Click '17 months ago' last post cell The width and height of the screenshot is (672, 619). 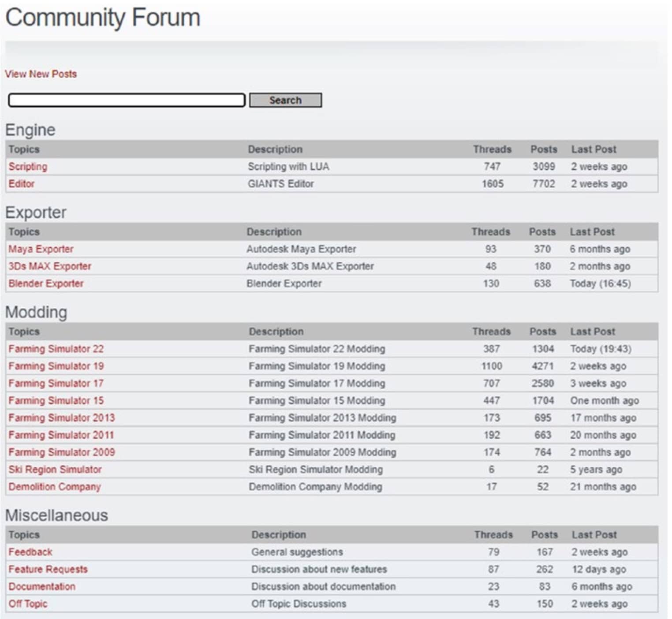(603, 418)
